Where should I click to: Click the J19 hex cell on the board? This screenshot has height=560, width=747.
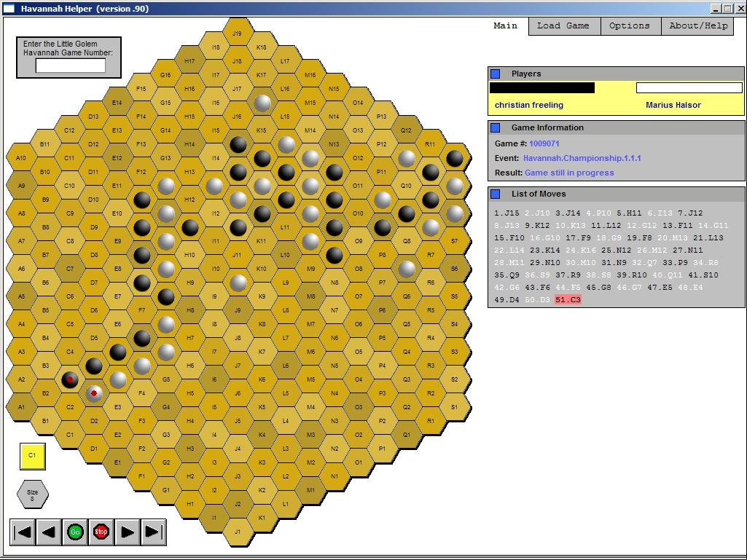click(x=238, y=33)
